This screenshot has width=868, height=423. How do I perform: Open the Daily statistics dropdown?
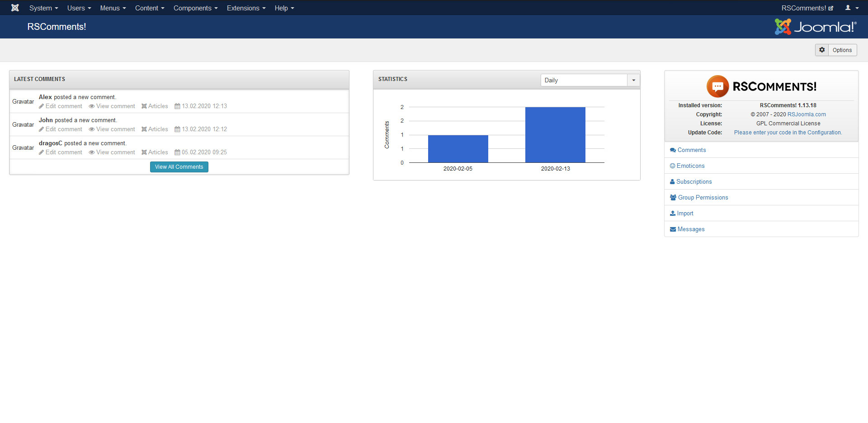pos(590,80)
